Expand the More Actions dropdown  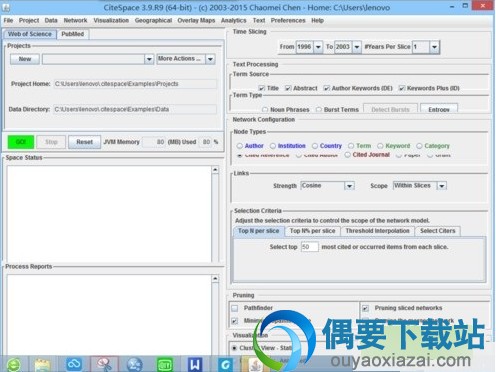(x=210, y=59)
